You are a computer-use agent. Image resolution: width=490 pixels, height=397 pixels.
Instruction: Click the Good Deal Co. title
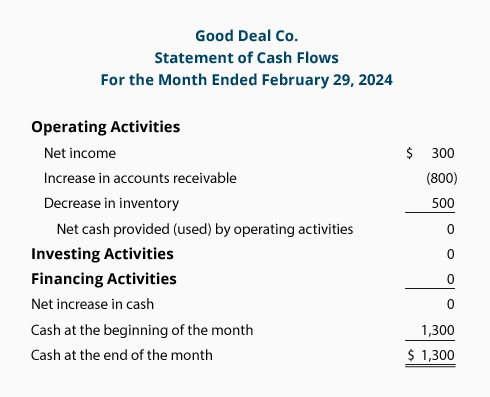(246, 36)
